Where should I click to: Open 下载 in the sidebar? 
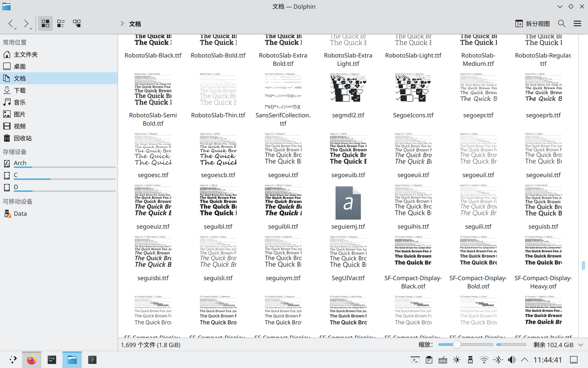coord(59,90)
